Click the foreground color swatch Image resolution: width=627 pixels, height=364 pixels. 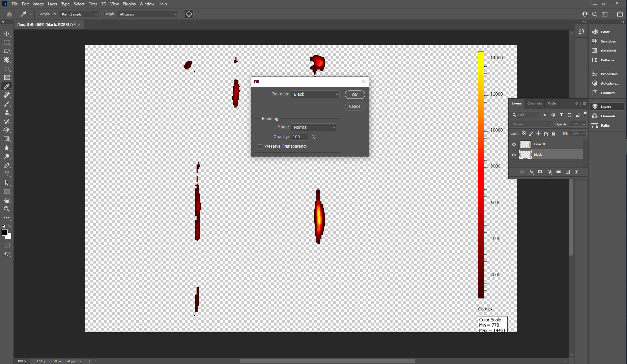click(4, 233)
